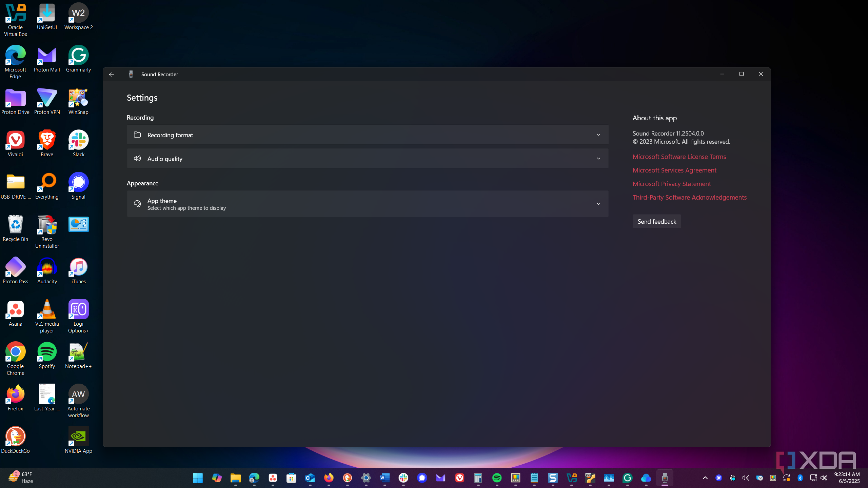
Task: Open Microsoft Privacy Statement link
Action: (671, 184)
